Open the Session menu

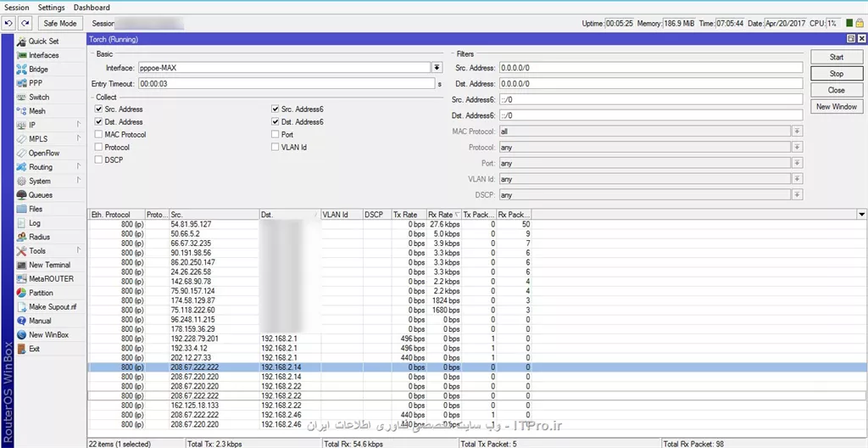click(x=17, y=8)
